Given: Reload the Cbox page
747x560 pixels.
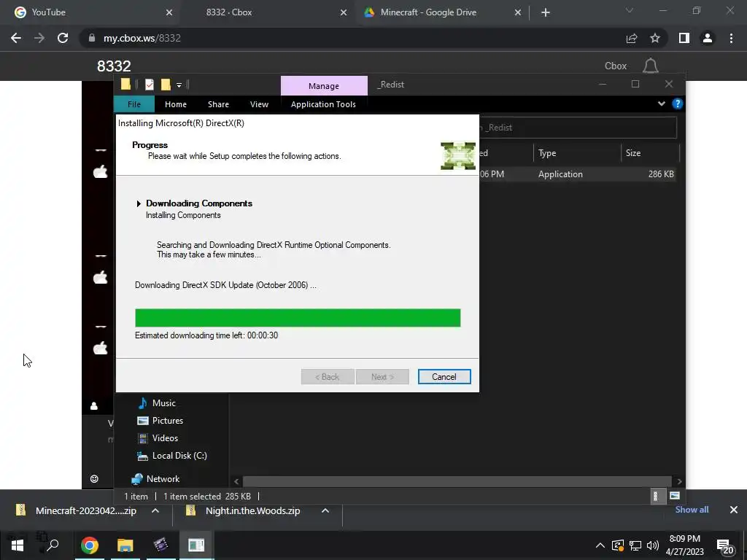Looking at the screenshot, I should tap(63, 38).
